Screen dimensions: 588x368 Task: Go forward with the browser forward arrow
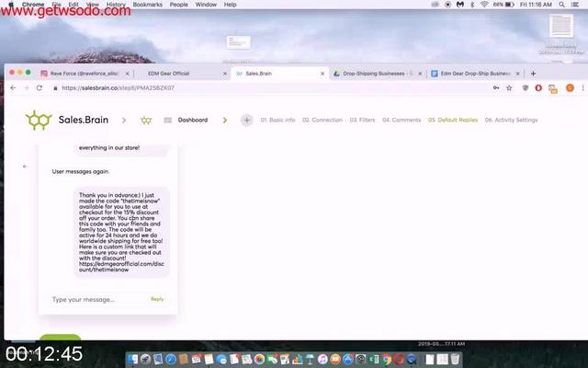27,88
